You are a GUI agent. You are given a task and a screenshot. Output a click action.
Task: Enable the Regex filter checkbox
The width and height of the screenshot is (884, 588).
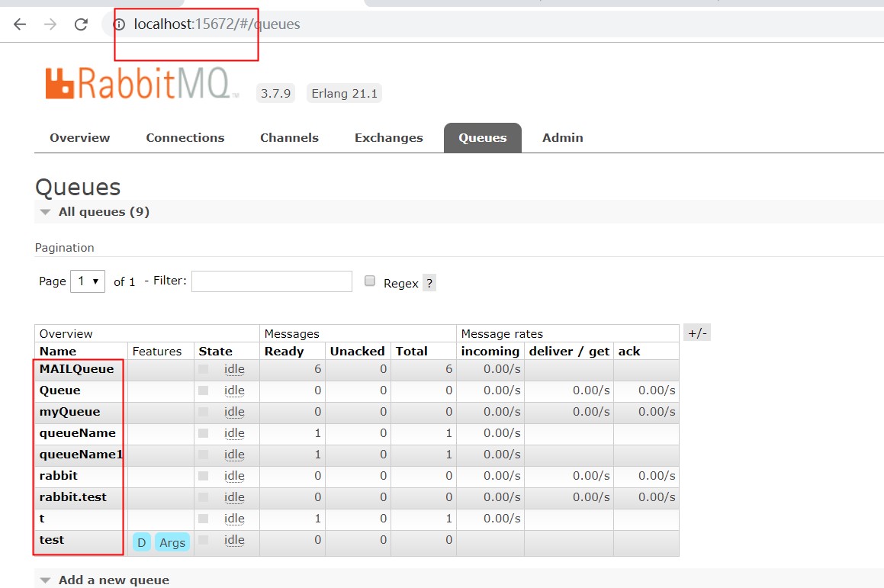(370, 281)
